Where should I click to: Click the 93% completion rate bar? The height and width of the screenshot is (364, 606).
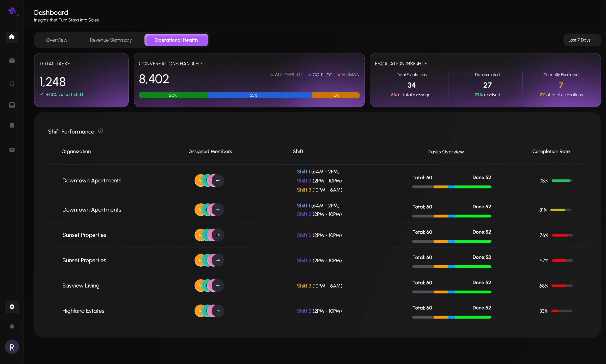562,181
